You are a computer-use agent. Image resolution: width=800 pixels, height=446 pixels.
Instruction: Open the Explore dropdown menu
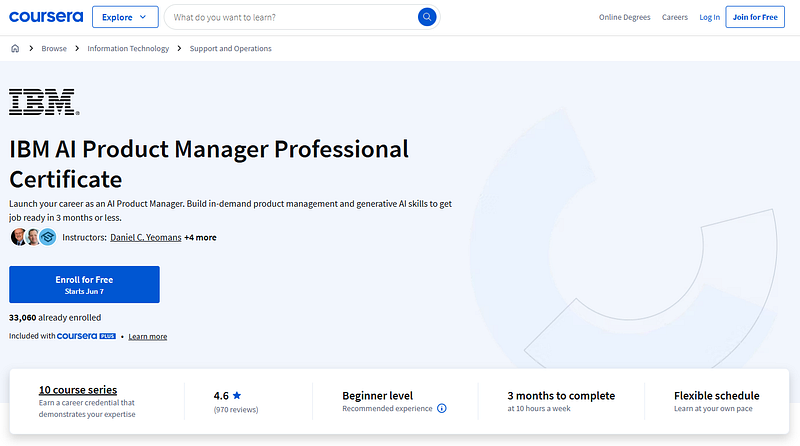tap(125, 17)
